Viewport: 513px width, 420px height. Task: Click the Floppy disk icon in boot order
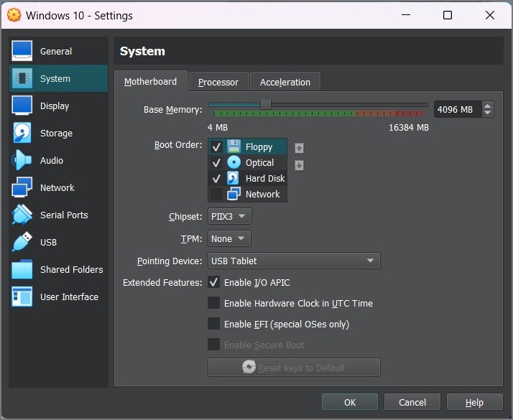(234, 146)
